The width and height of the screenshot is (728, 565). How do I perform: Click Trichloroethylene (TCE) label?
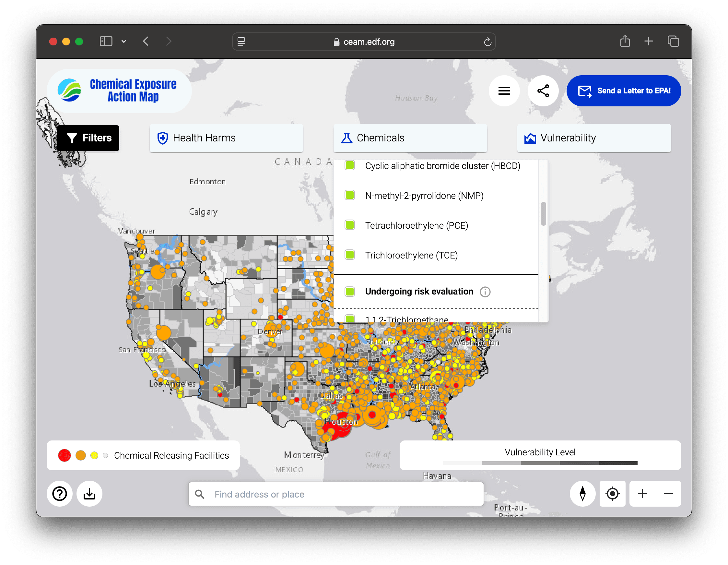(x=411, y=255)
